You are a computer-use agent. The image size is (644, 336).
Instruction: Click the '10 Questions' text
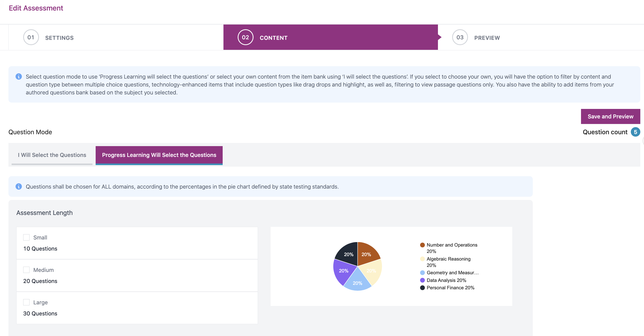coord(40,249)
